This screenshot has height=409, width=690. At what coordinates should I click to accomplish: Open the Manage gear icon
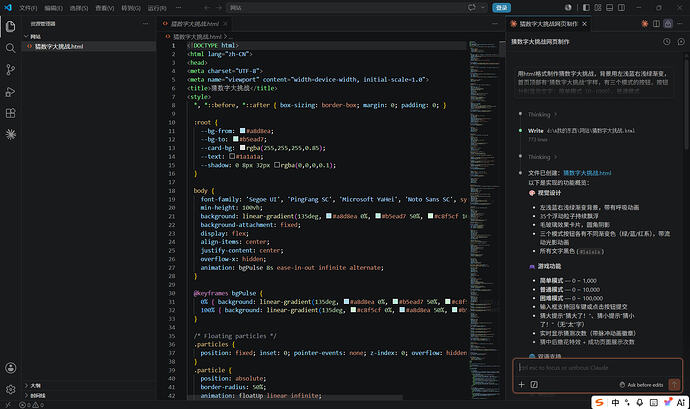[x=11, y=389]
